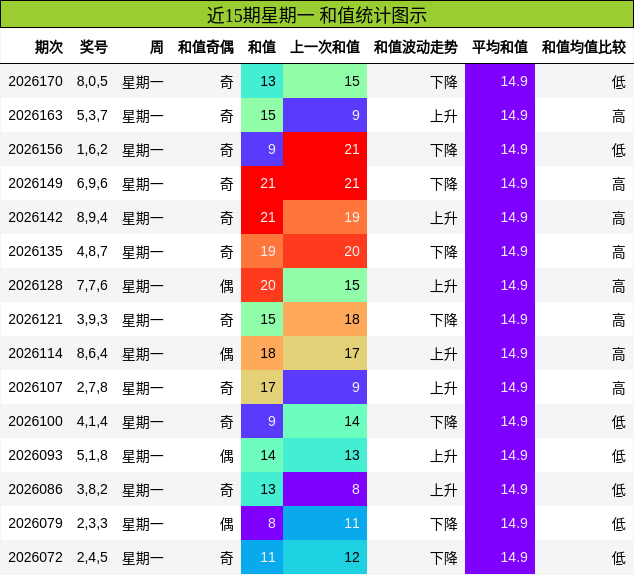Click the 和值奇偶 column header

206,47
